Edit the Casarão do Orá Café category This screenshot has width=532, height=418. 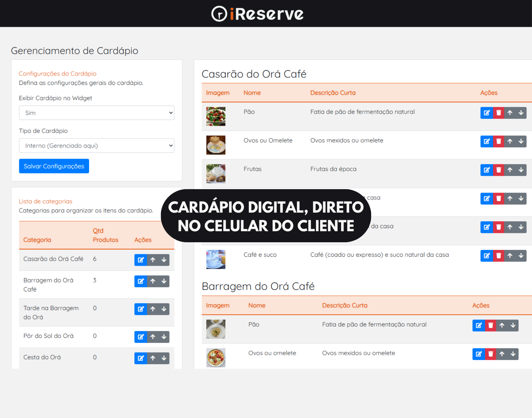pyautogui.click(x=141, y=260)
